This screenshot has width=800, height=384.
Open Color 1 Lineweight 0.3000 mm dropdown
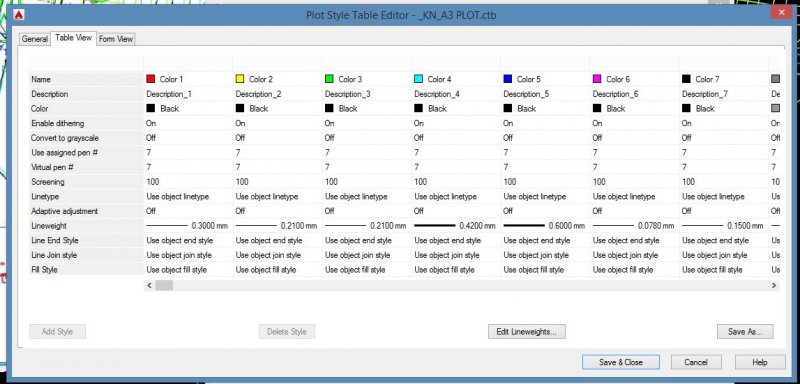click(188, 226)
